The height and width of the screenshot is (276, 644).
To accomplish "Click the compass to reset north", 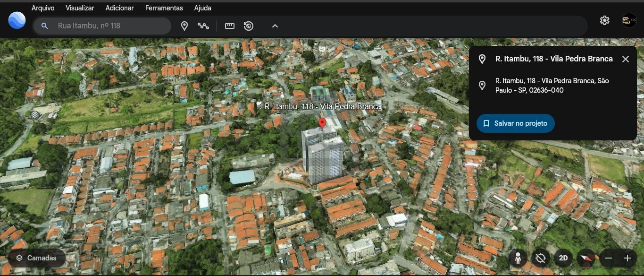I will [x=586, y=258].
